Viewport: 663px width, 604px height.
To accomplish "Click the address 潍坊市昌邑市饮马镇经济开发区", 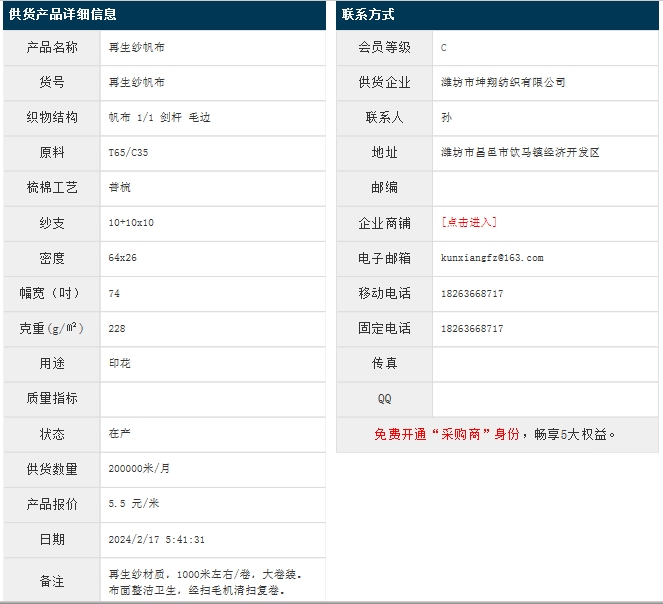I will point(520,153).
